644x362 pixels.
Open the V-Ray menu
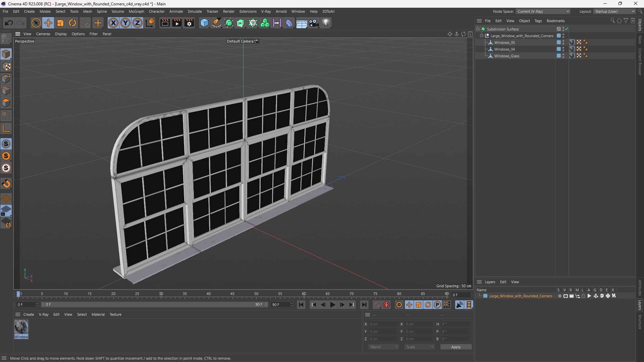pyautogui.click(x=266, y=11)
